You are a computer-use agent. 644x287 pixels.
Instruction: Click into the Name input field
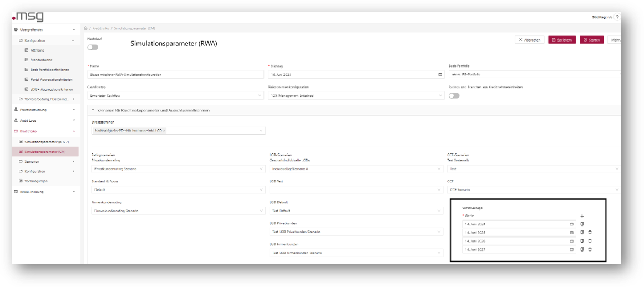[x=176, y=74]
